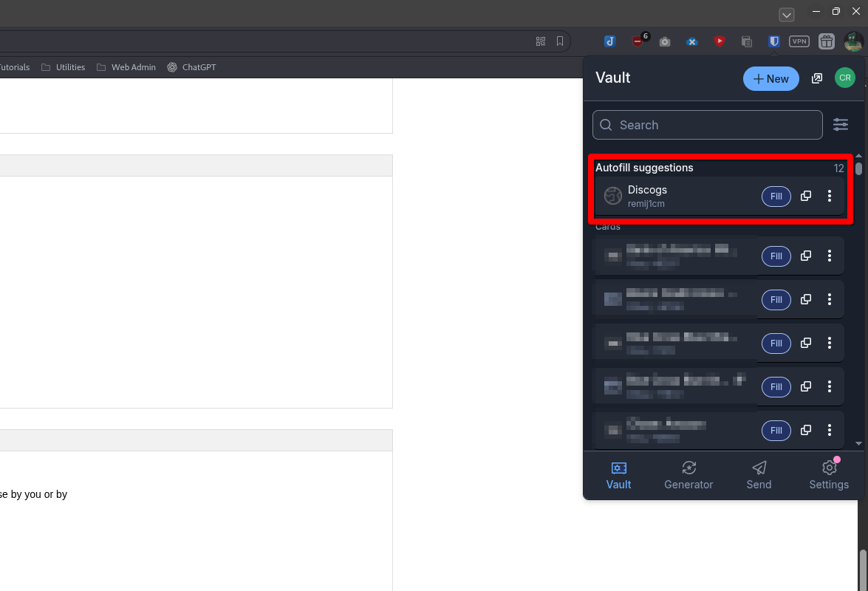The width and height of the screenshot is (868, 591).
Task: Open the Generator tab in Bitwarden
Action: pyautogui.click(x=688, y=474)
